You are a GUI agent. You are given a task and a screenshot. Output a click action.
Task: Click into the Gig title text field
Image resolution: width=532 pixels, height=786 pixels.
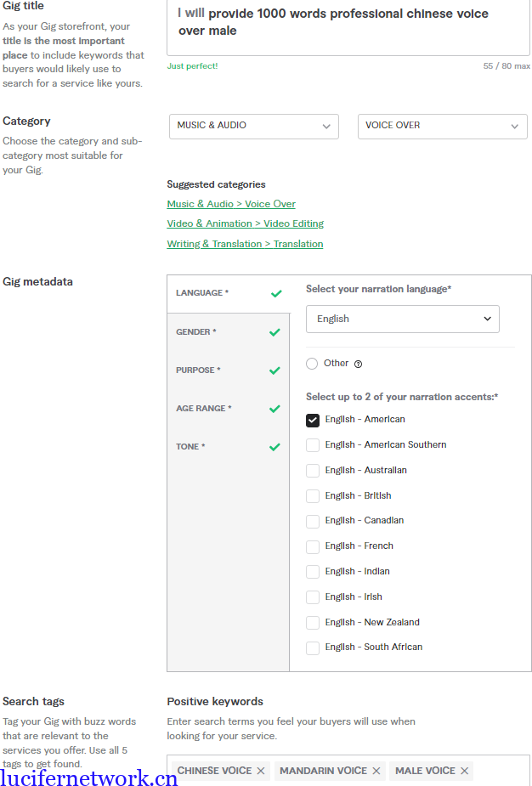click(348, 23)
